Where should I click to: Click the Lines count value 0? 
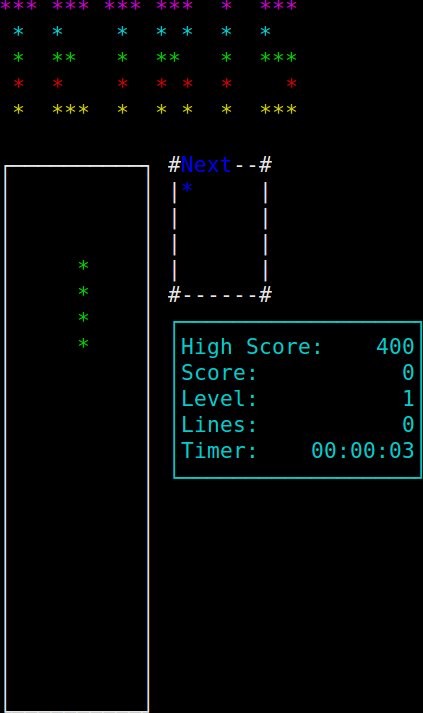pyautogui.click(x=408, y=425)
